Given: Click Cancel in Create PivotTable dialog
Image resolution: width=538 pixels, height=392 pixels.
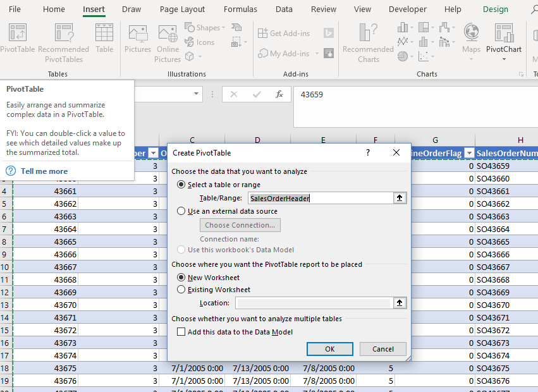Looking at the screenshot, I should coord(383,349).
